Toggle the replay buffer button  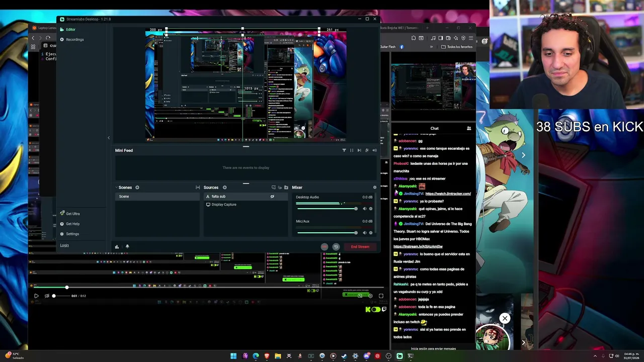pos(336,247)
